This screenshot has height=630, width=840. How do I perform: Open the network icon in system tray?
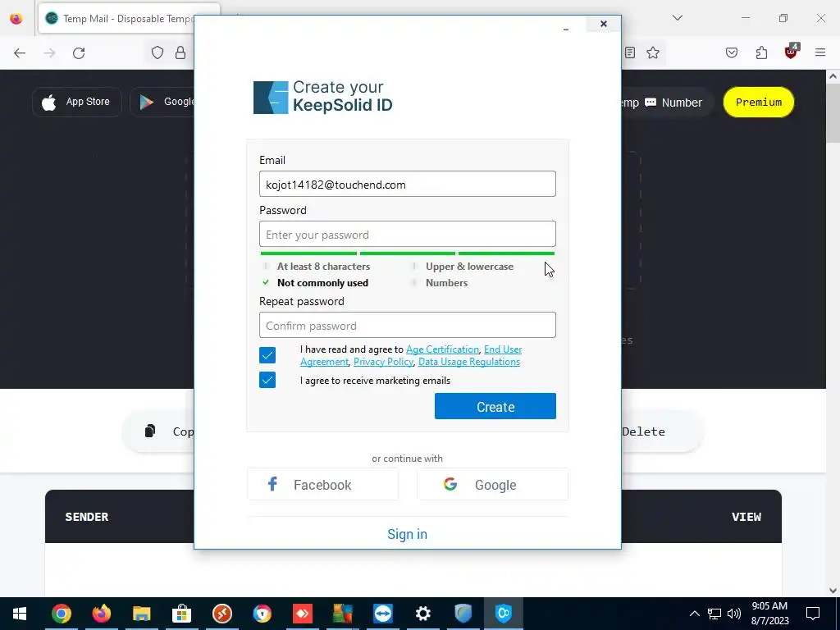coord(714,614)
